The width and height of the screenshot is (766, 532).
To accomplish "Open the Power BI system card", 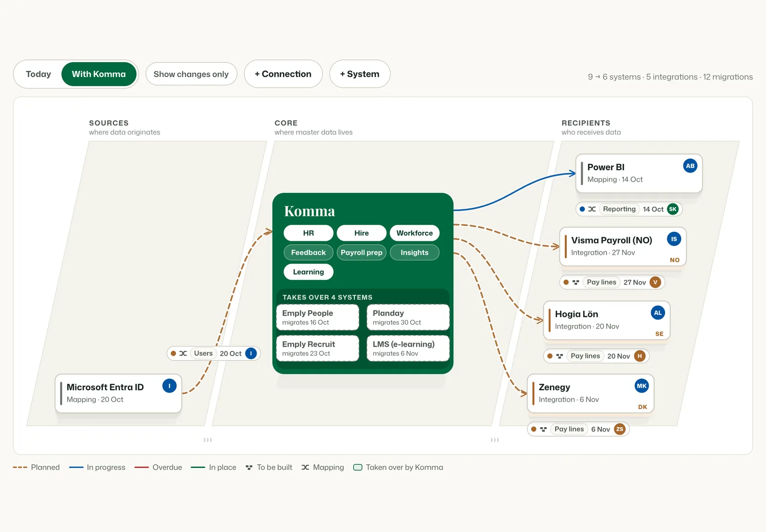I will click(x=639, y=173).
